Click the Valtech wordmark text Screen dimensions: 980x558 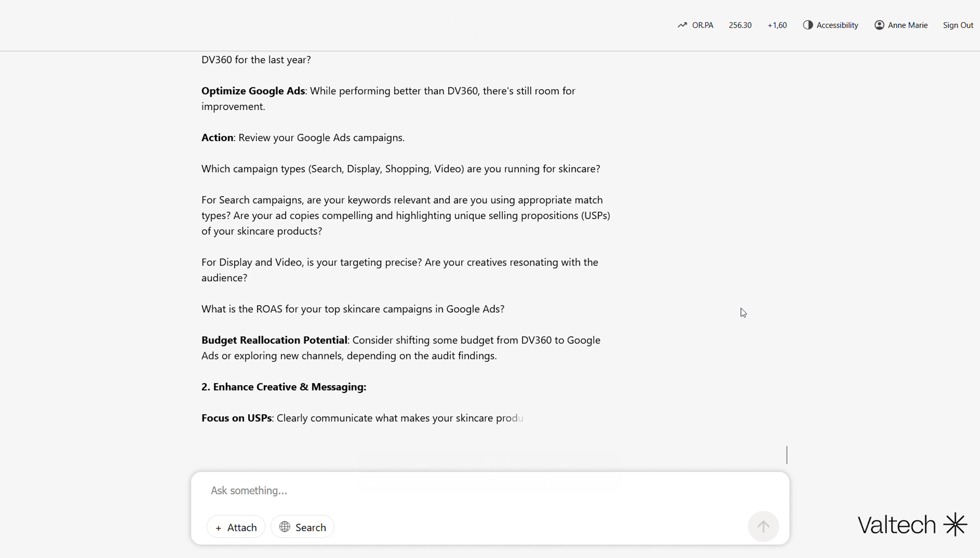pyautogui.click(x=896, y=525)
